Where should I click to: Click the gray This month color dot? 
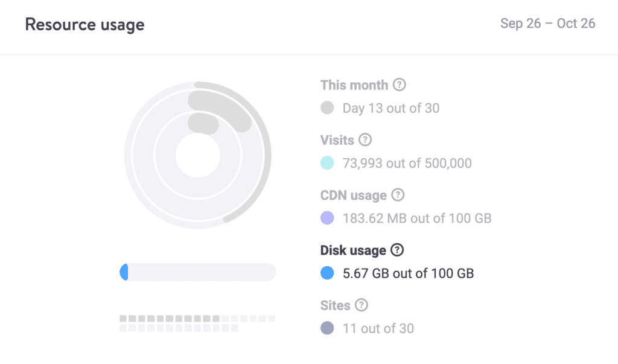pyautogui.click(x=327, y=109)
